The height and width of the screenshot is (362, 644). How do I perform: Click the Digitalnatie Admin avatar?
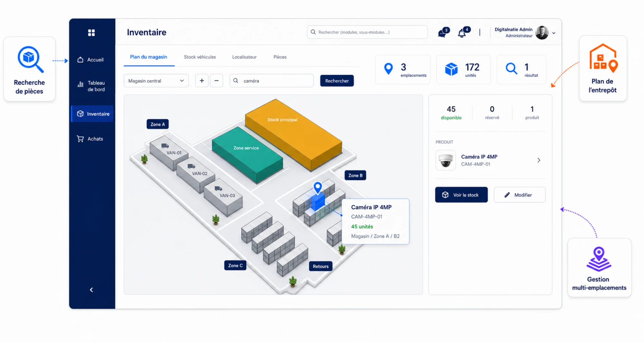(x=542, y=32)
